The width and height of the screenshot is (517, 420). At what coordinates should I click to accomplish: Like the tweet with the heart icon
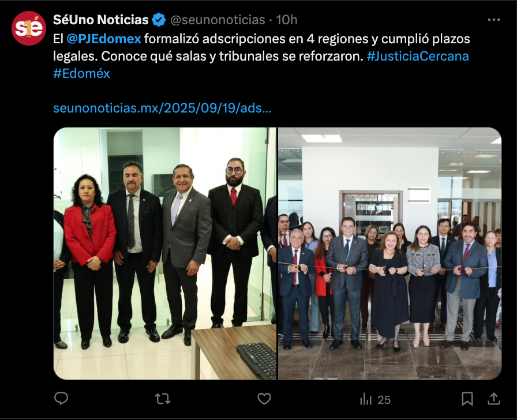click(x=264, y=399)
